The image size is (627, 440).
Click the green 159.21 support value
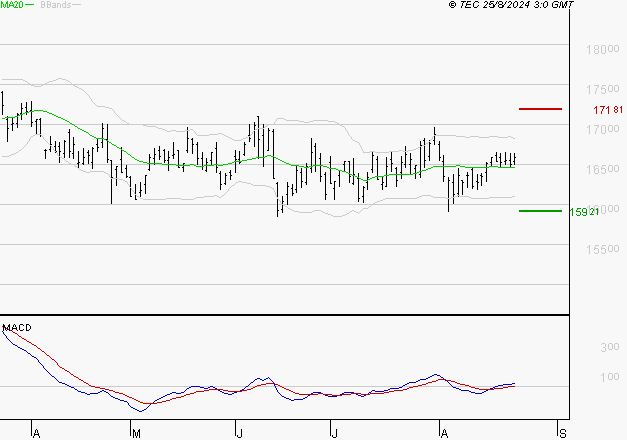(x=584, y=212)
